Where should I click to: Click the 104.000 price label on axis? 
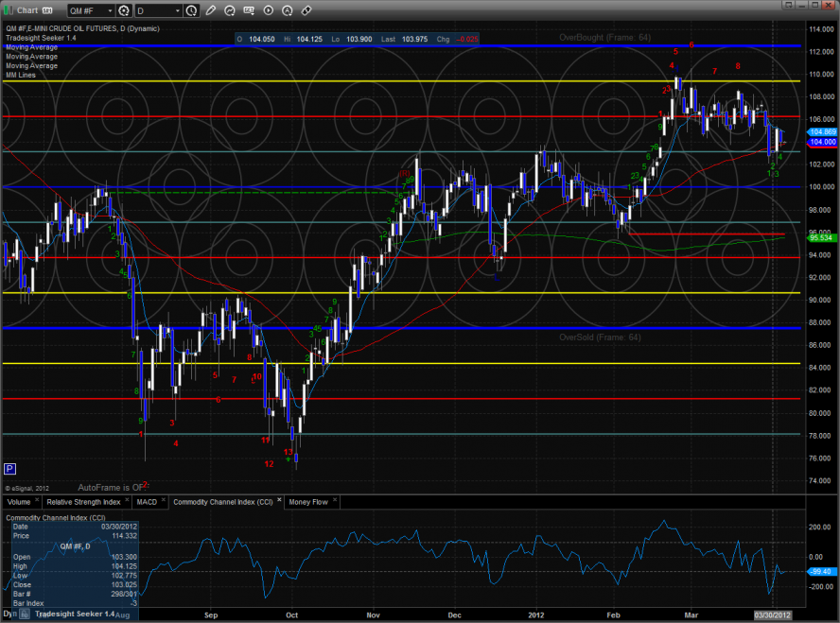click(821, 142)
